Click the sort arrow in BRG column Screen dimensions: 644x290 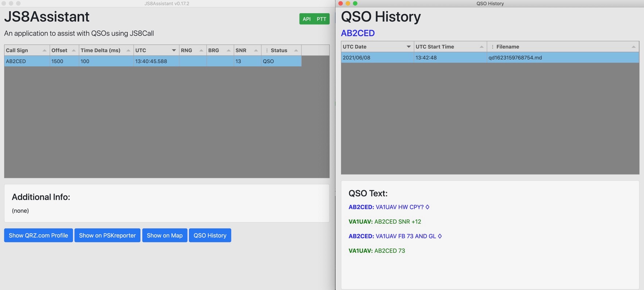pos(229,51)
